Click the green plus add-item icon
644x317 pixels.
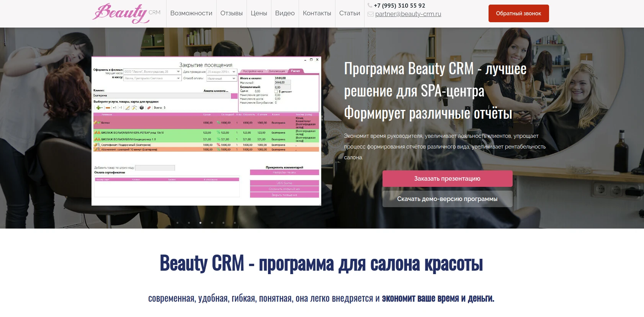click(x=98, y=108)
